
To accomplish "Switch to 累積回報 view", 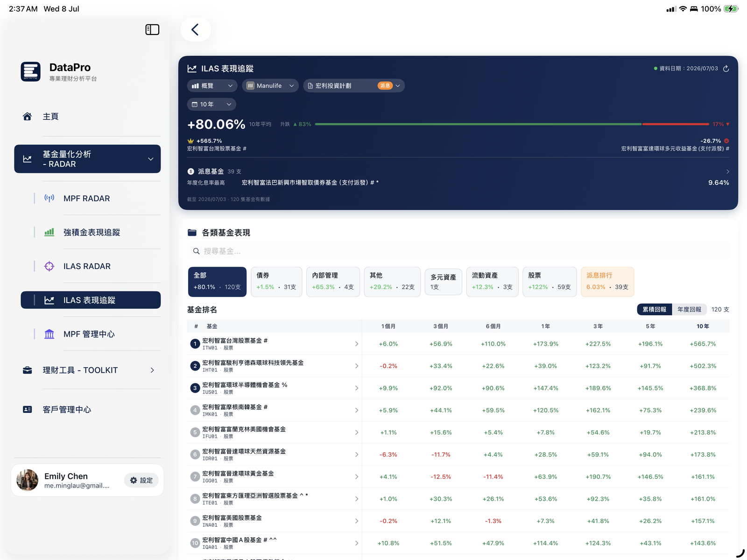I will tap(655, 309).
